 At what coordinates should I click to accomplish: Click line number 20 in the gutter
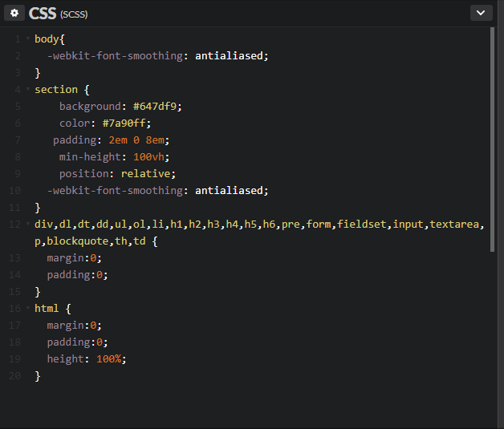point(14,376)
